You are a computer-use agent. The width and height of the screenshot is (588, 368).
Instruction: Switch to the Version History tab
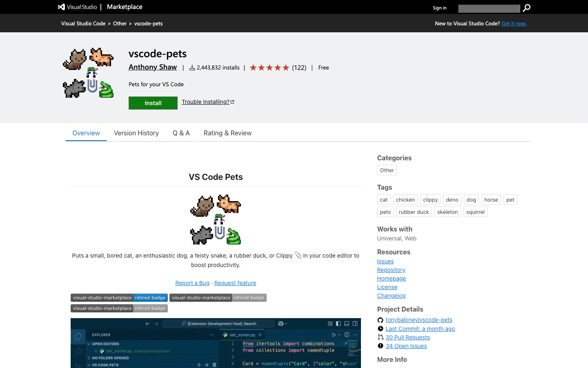click(136, 133)
